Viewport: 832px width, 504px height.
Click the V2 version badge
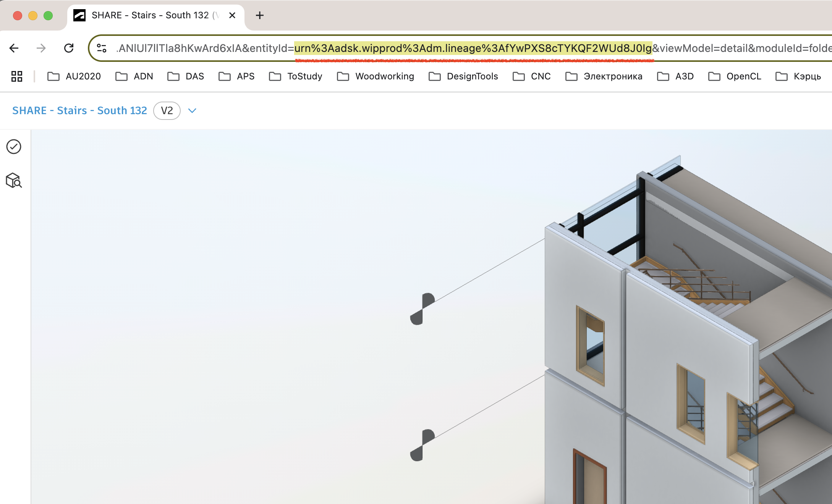[167, 111]
